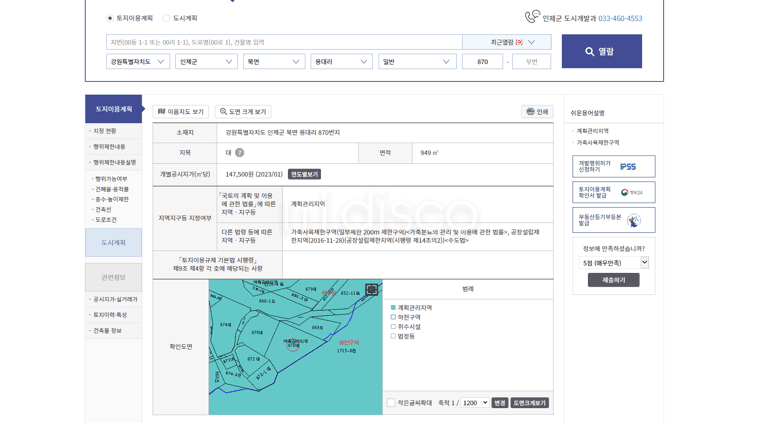Click the 제출하기 submit button
The width and height of the screenshot is (760, 423).
614,280
